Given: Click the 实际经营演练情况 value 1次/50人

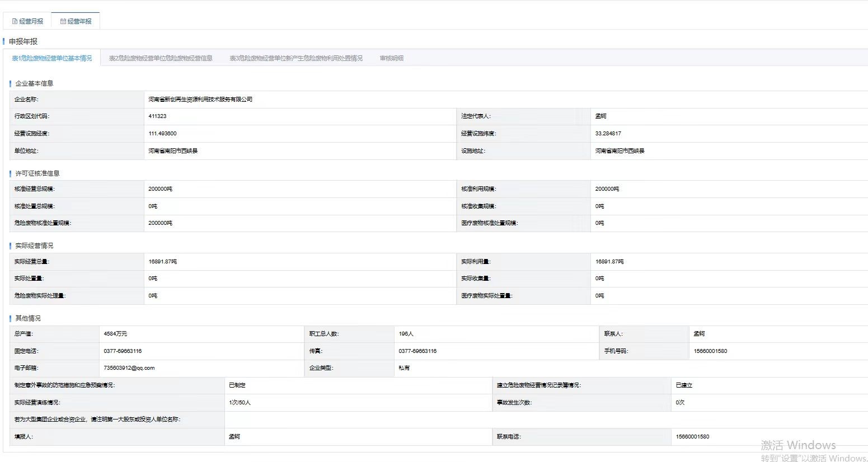Looking at the screenshot, I should click(240, 403).
